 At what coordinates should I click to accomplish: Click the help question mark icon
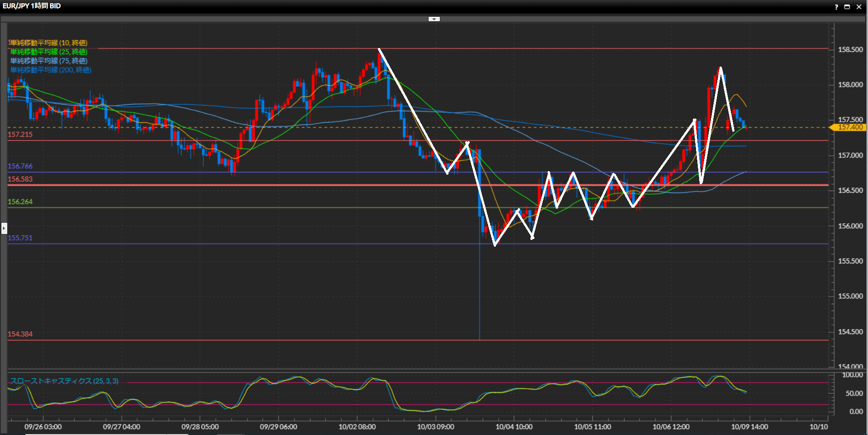(836, 7)
